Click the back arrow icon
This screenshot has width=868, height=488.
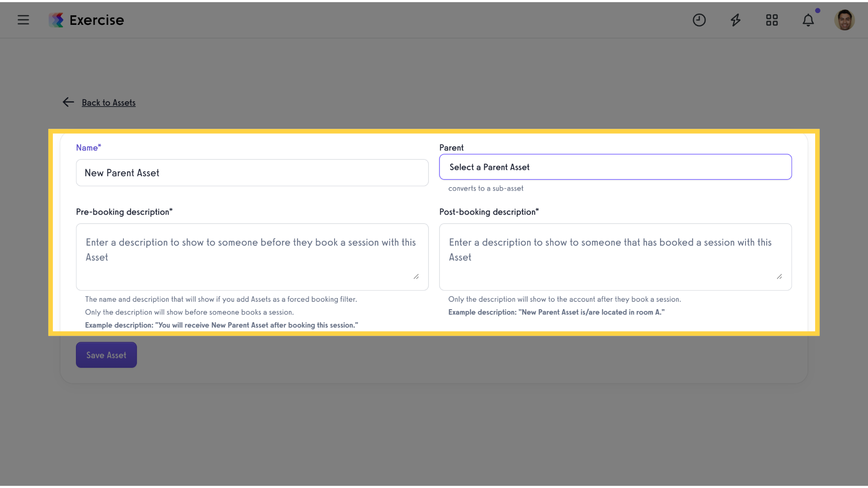pyautogui.click(x=68, y=102)
